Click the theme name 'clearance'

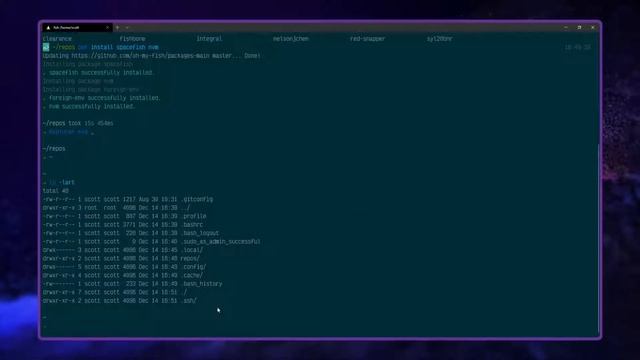tap(57, 39)
